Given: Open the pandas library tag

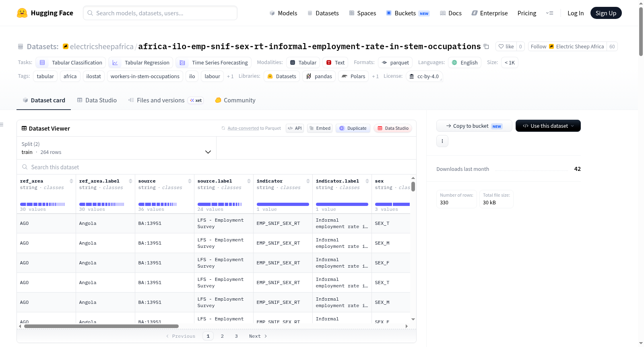Looking at the screenshot, I should tap(319, 76).
